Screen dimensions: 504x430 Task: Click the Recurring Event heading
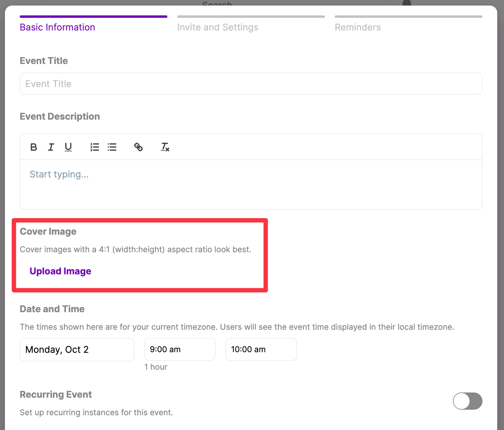(x=56, y=394)
